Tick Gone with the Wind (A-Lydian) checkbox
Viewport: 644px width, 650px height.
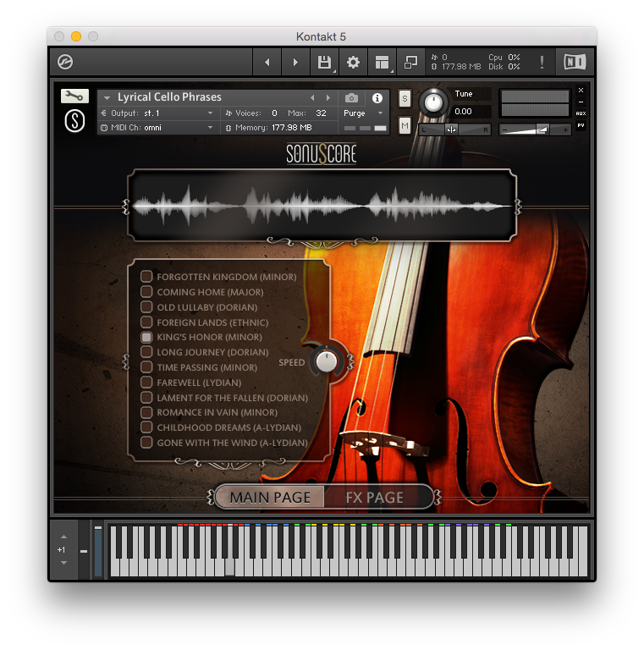[146, 443]
